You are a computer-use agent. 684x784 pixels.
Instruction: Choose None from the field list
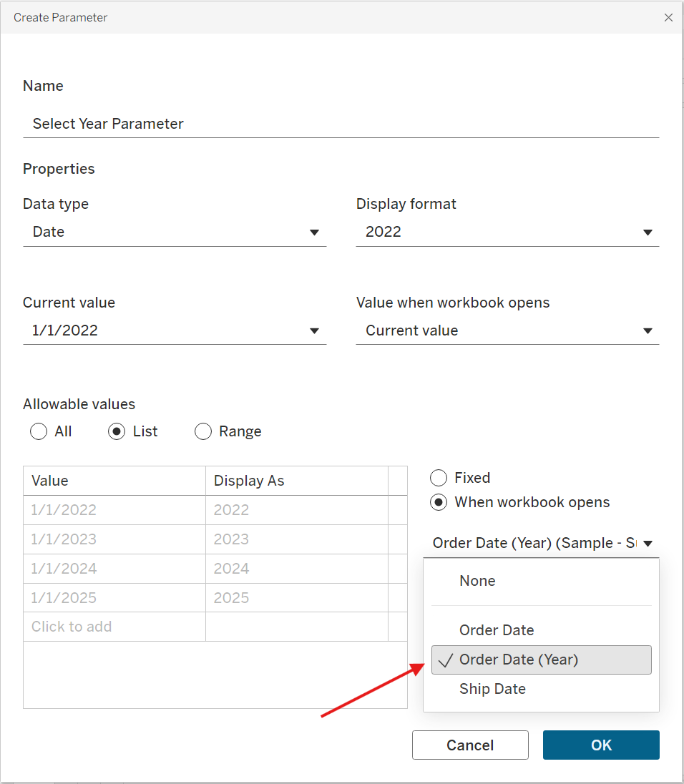(477, 581)
